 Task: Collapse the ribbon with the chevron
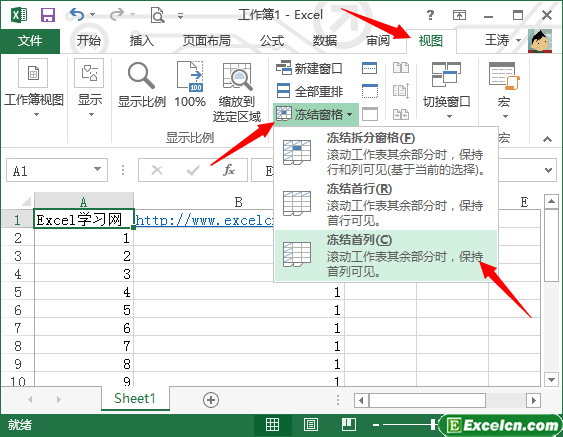[547, 139]
